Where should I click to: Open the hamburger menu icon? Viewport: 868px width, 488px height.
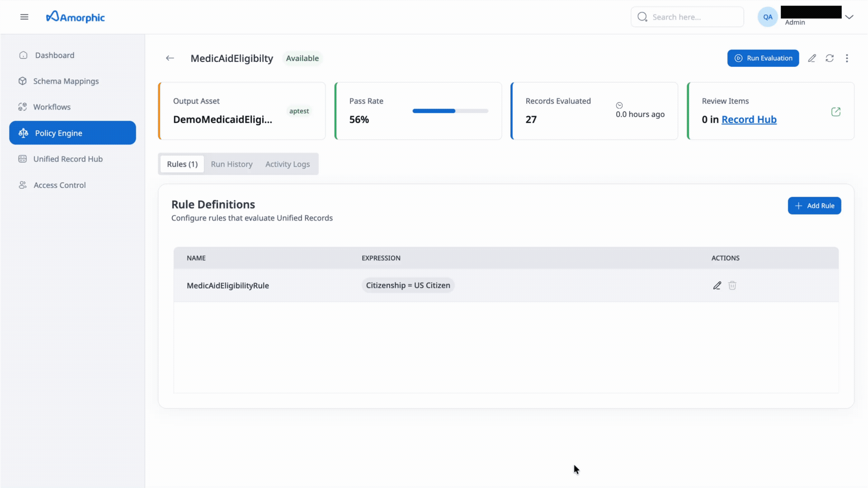click(x=24, y=17)
